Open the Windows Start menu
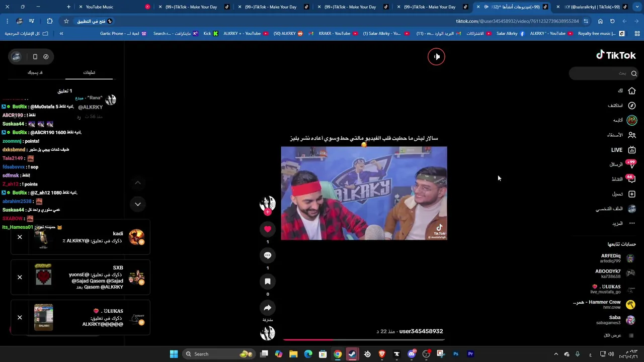This screenshot has height=362, width=644. tap(174, 354)
